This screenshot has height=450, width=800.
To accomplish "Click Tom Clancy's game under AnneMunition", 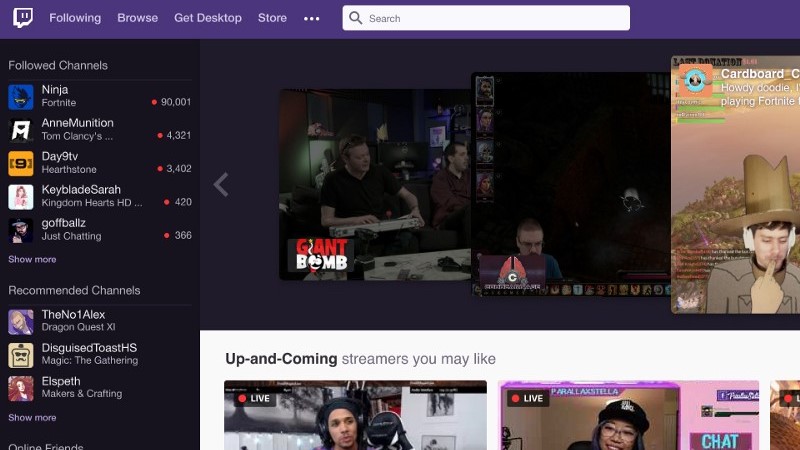I will [77, 136].
